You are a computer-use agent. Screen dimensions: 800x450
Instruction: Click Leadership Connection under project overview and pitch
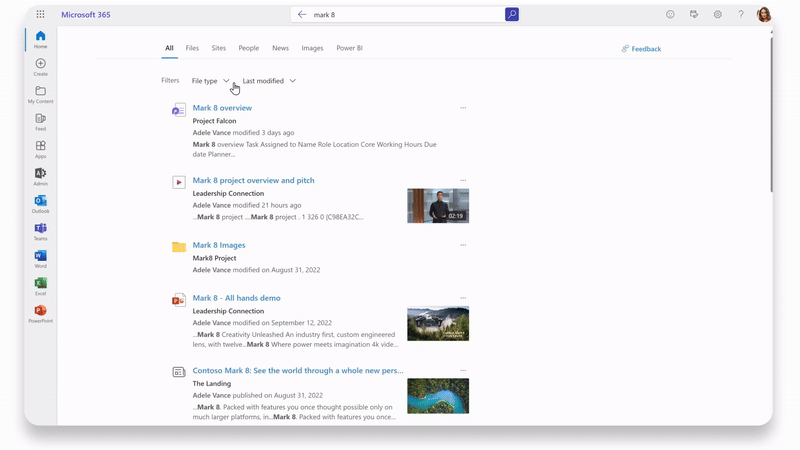(228, 193)
